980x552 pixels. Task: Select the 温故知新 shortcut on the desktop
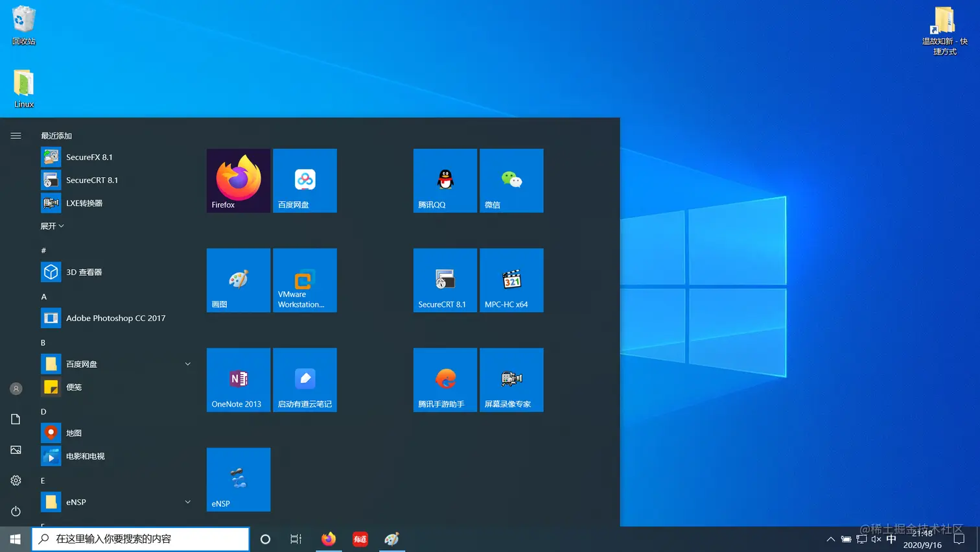pyautogui.click(x=945, y=31)
